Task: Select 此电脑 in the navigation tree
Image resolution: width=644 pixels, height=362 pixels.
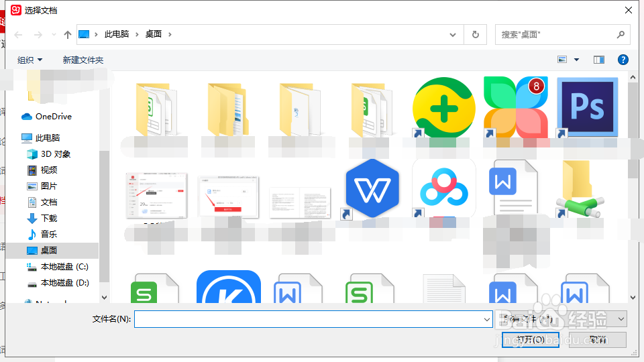Action: point(41,138)
